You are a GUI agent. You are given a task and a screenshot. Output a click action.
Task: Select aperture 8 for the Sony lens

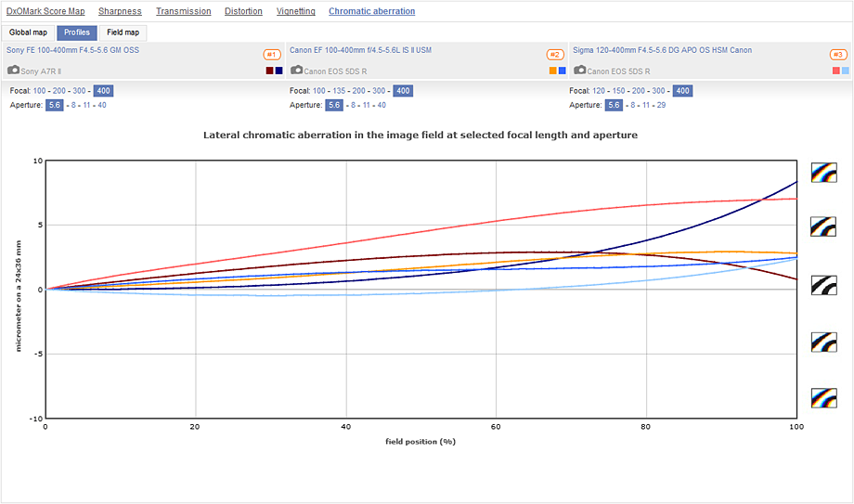(x=73, y=105)
